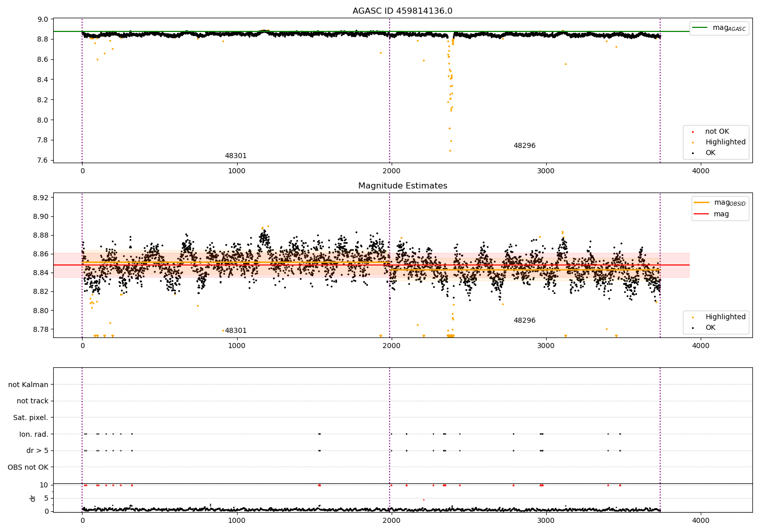Click the 48301 label in Magnitude Estimates plot
Screen dimensions: 760x532
tap(236, 331)
